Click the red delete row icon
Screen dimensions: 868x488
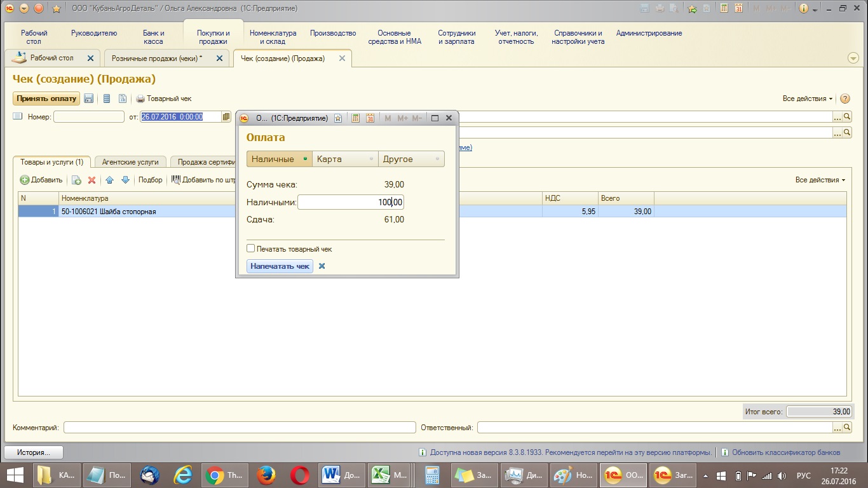coord(92,180)
